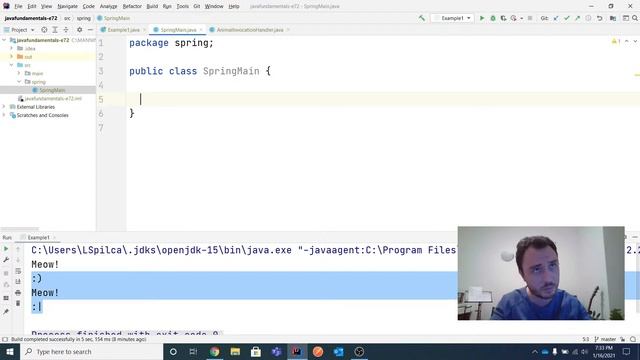Hide the Project tool window

(90, 30)
